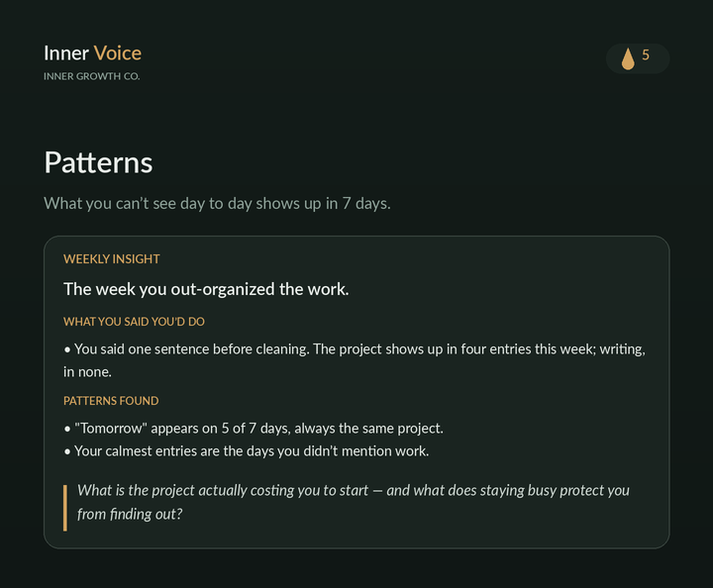Viewport: 713px width, 588px height.
Task: Click the 7 days tagline text
Action: pos(217,203)
